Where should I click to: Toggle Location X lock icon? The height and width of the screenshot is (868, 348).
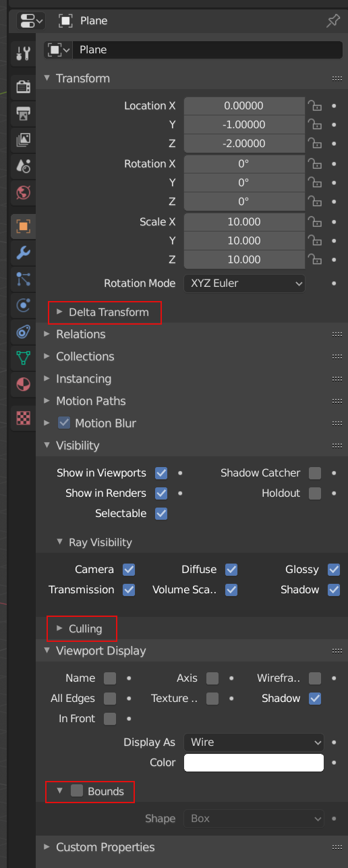[x=314, y=106]
